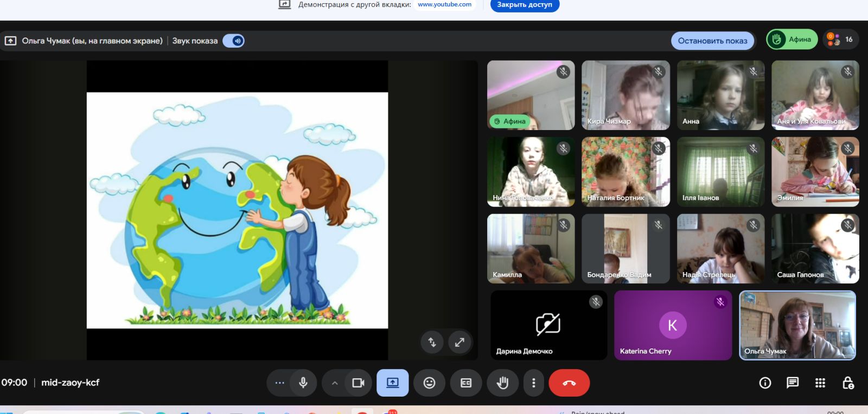The image size is (868, 414).
Task: Show meeting details info icon
Action: pos(765,383)
